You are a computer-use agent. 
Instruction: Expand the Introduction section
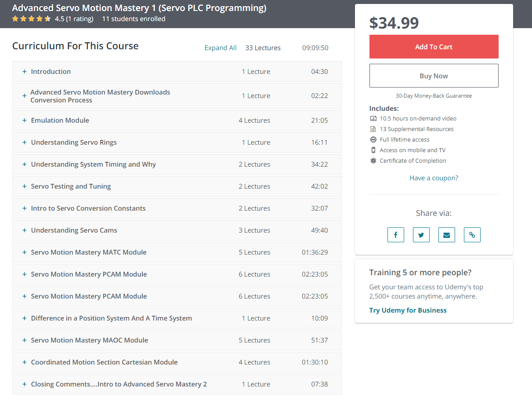[x=51, y=72]
